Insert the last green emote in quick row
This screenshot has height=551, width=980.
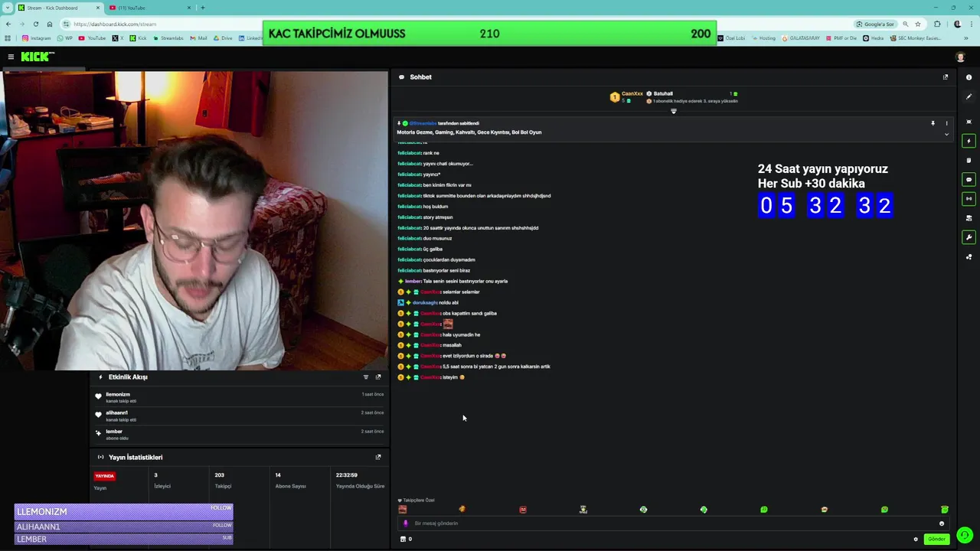click(x=945, y=510)
